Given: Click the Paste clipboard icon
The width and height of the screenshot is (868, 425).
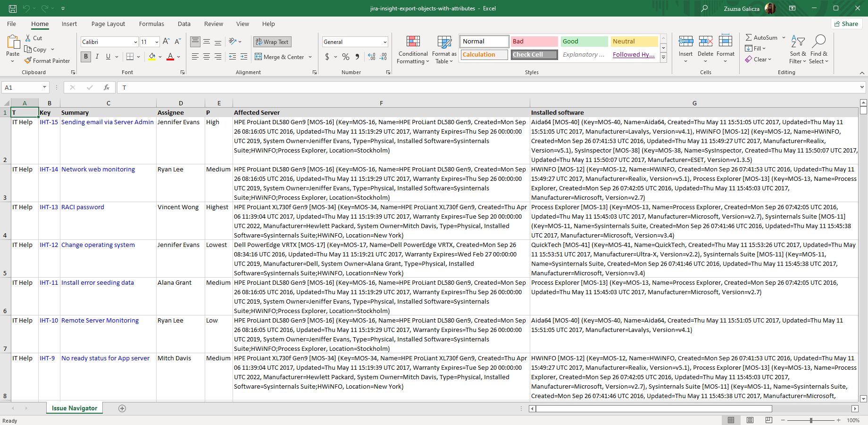Looking at the screenshot, I should (x=13, y=42).
